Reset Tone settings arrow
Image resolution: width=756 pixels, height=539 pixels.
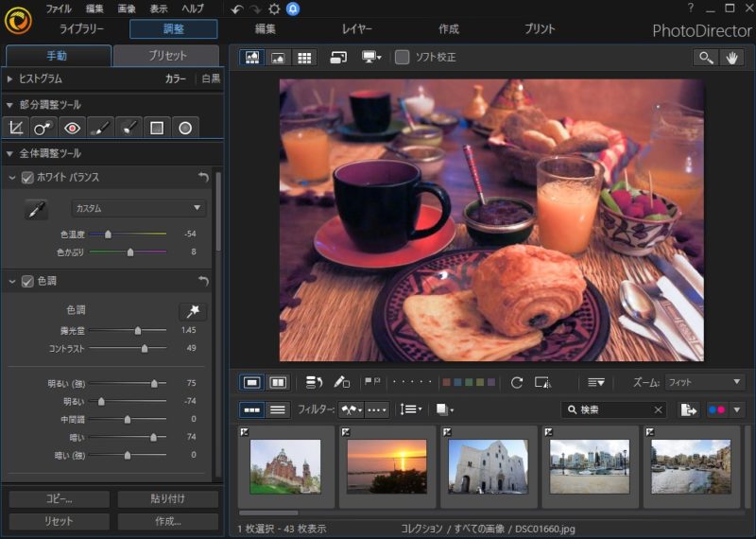pyautogui.click(x=203, y=281)
